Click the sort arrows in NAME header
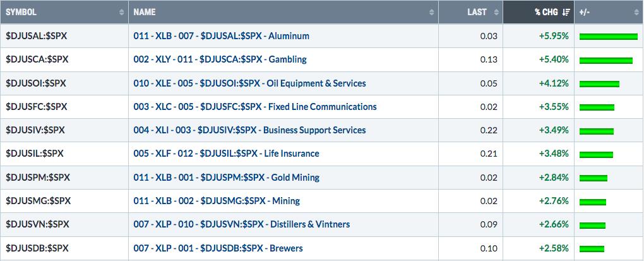 tap(432, 13)
